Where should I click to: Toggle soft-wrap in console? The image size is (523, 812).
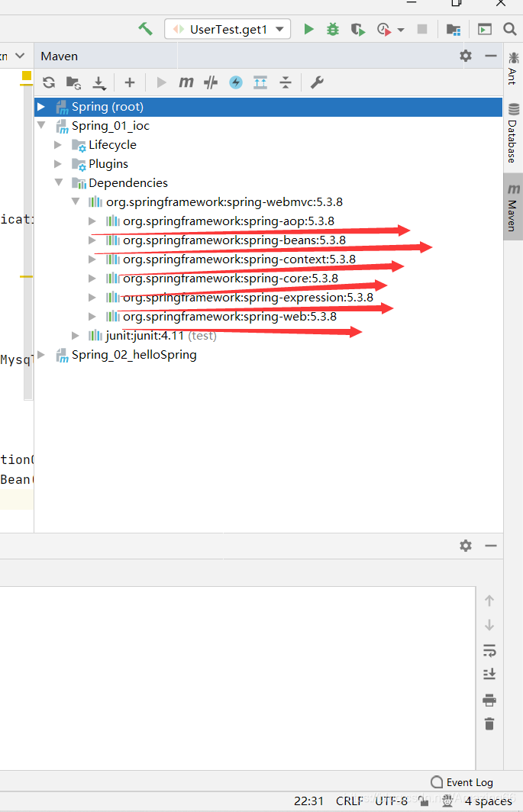[x=489, y=650]
